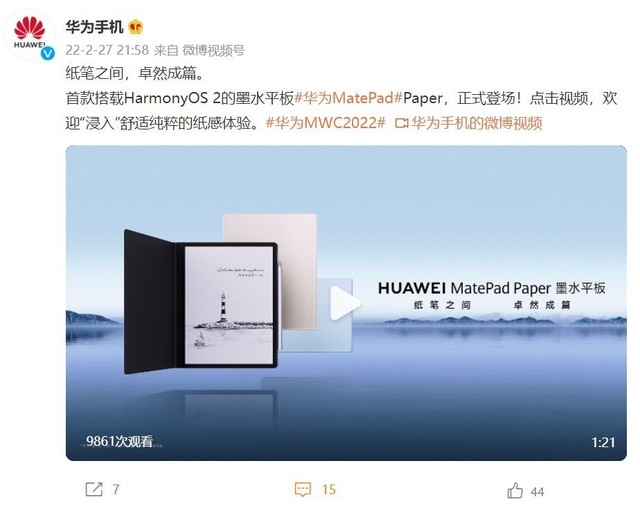Play the MatePad Paper video
The image size is (640, 506).
pyautogui.click(x=344, y=303)
